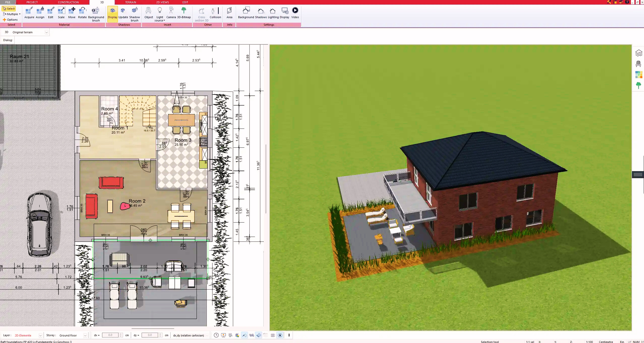Click the Shadow Brush tool
The image size is (644, 343).
tap(135, 13)
